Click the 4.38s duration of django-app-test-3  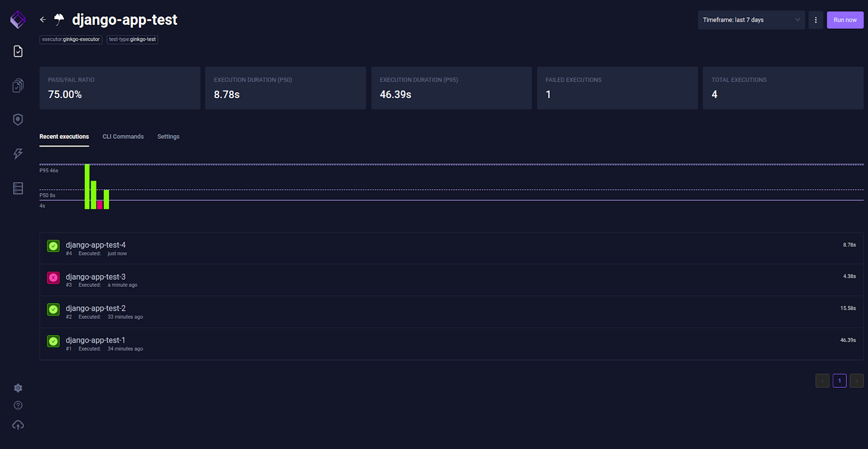850,277
